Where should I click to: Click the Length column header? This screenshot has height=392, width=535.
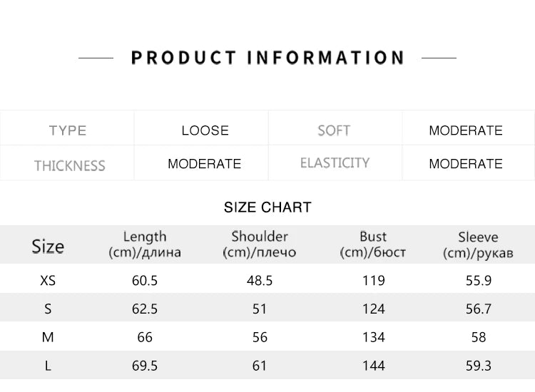click(145, 244)
